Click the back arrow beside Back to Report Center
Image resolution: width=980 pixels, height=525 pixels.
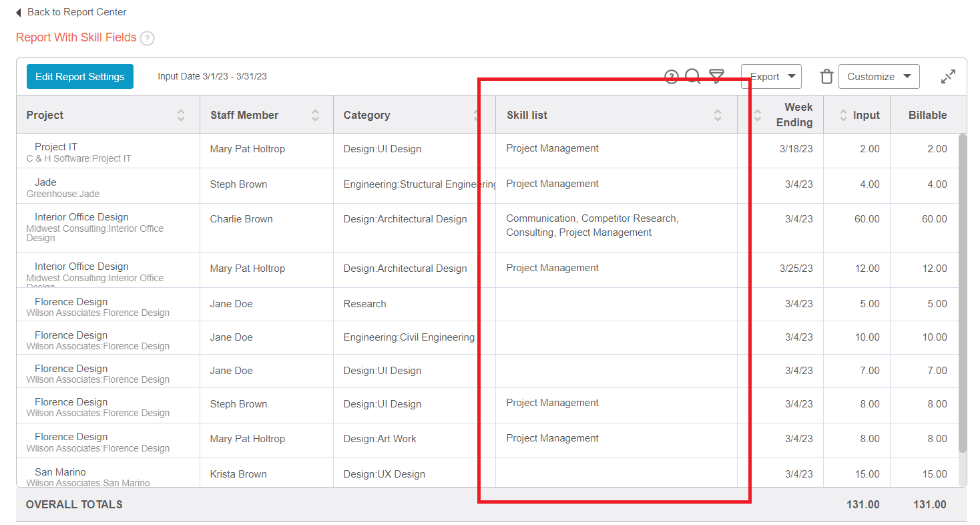tap(19, 11)
